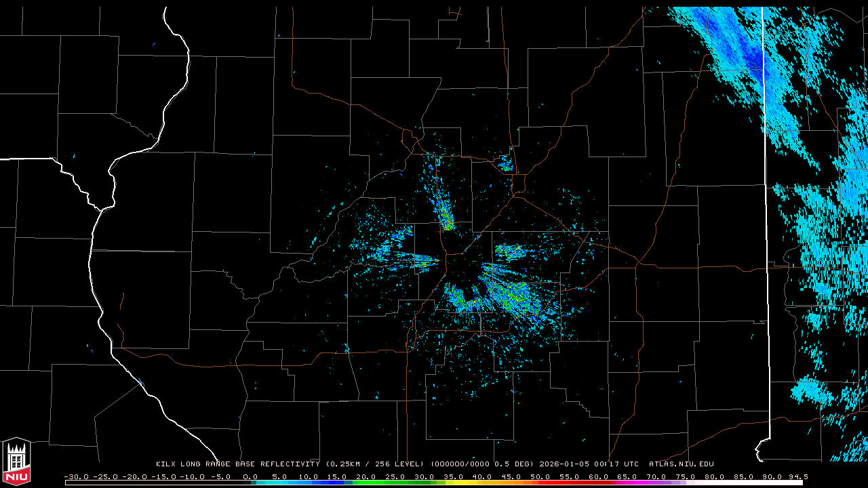Click the ATLAS.NIU.EDU text link

pyautogui.click(x=681, y=464)
